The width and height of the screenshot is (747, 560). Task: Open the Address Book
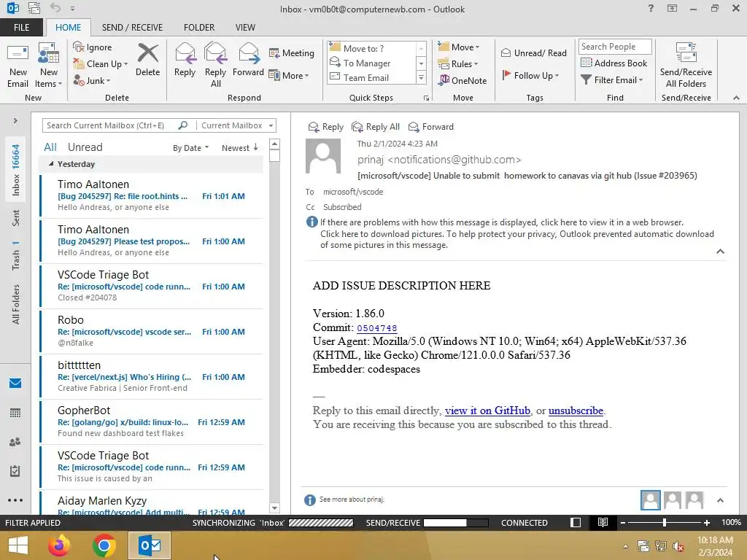click(x=614, y=63)
